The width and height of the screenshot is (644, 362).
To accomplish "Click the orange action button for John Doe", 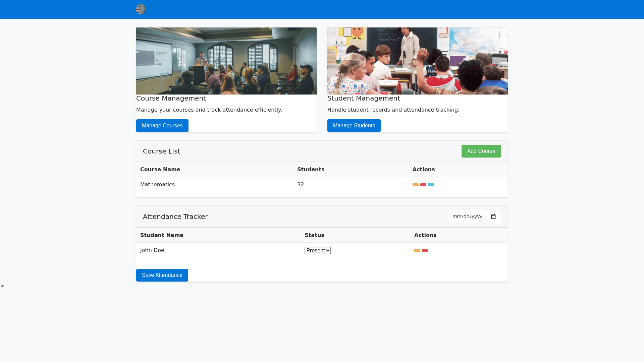I will [x=417, y=250].
